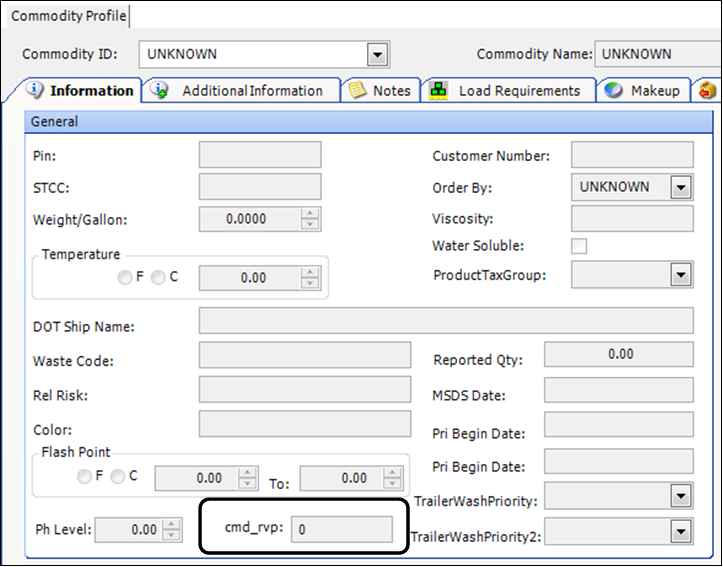Open the Notes tab

(x=380, y=90)
